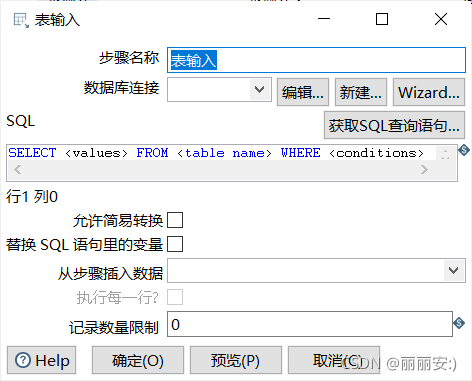The image size is (472, 381).
Task: Click the table input icon in title bar
Action: 21,20
